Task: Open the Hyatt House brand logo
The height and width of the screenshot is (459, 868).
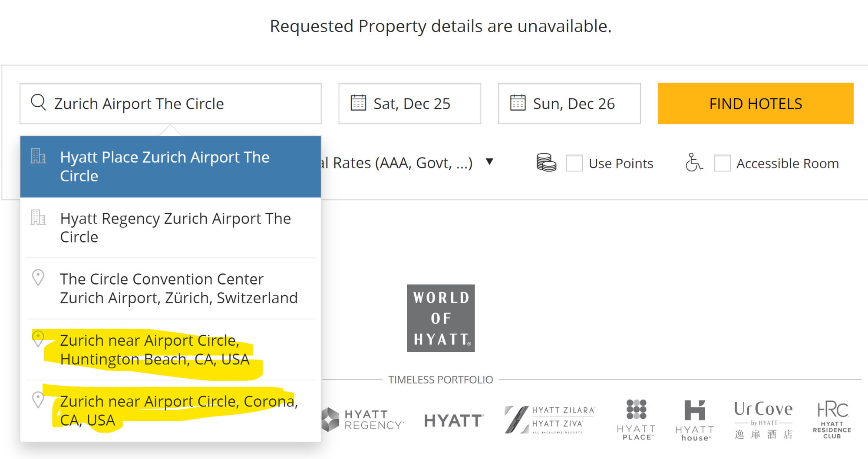Action: [694, 420]
